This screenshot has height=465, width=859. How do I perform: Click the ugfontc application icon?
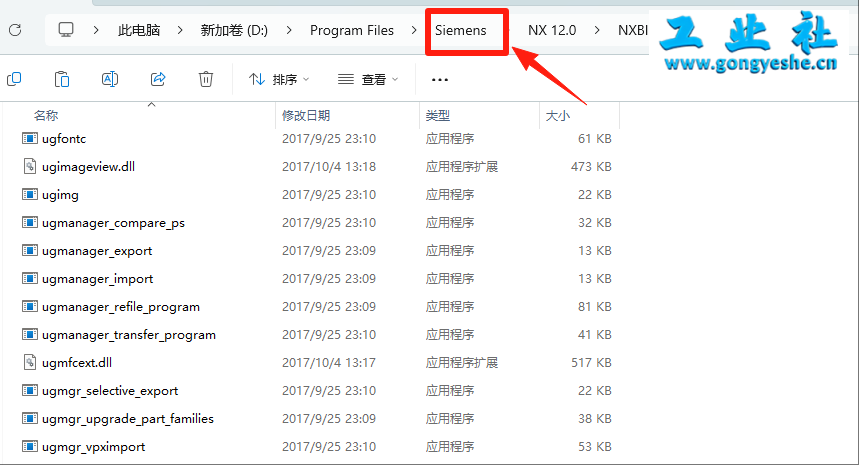click(30, 138)
